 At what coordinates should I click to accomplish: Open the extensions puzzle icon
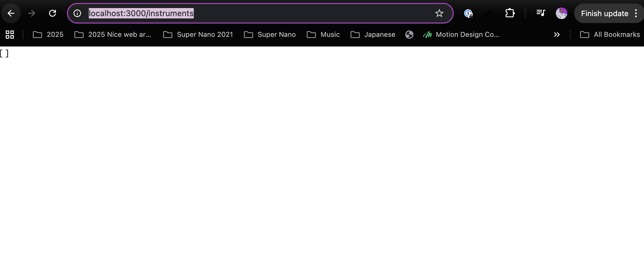510,13
